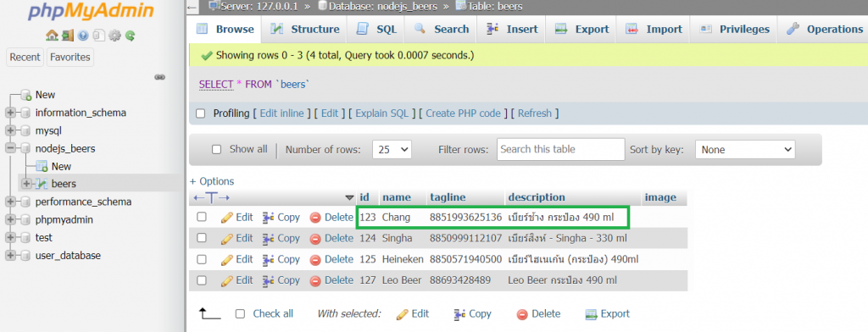
Task: Edit the Heineken row
Action: coord(237,259)
